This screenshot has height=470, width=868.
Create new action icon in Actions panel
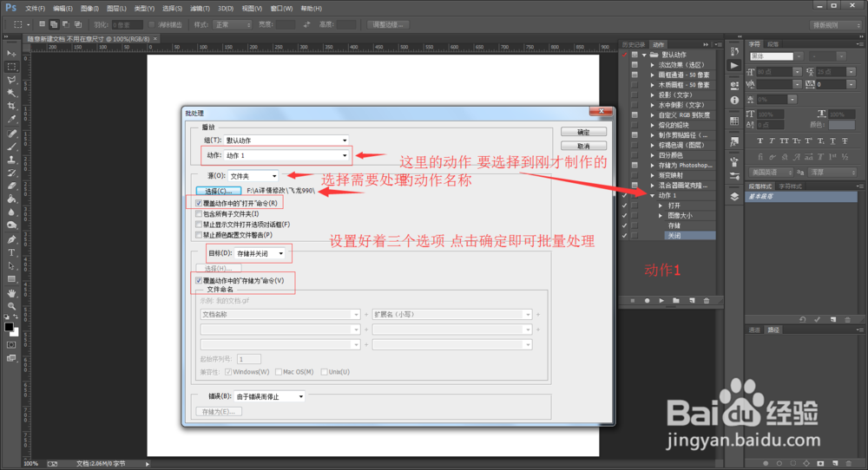pyautogui.click(x=692, y=300)
